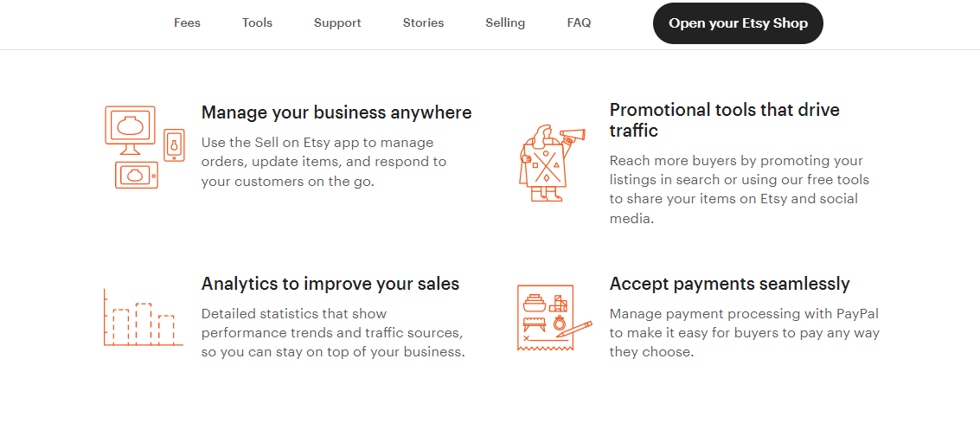Click the Accept payments seamlessly heading
The width and height of the screenshot is (980, 423).
click(729, 284)
